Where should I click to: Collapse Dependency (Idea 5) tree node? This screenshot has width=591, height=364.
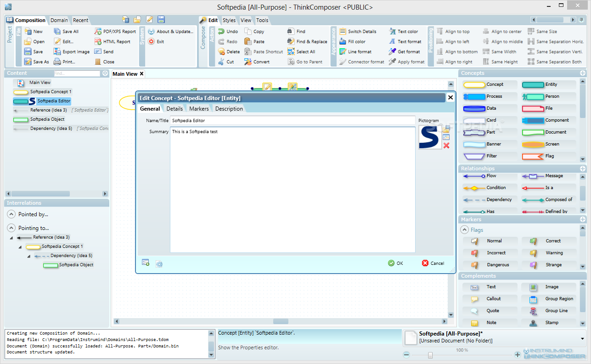coord(29,256)
